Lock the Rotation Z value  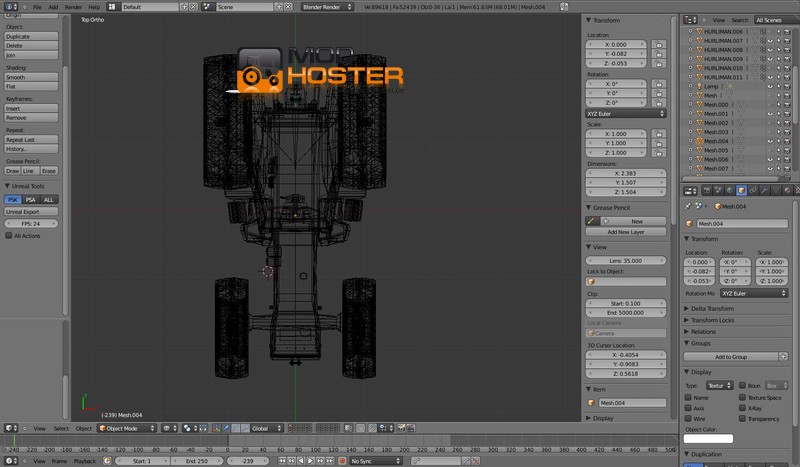pyautogui.click(x=659, y=103)
